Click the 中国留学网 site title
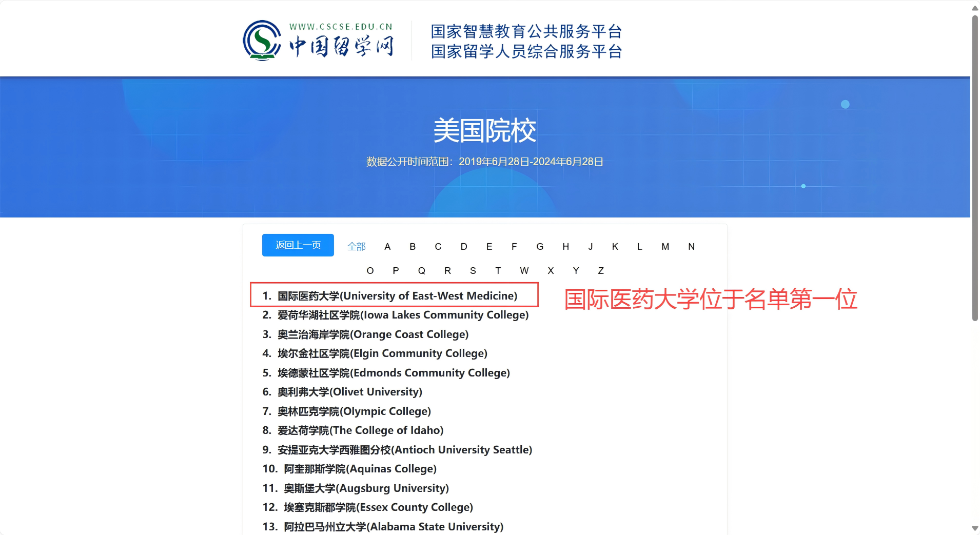This screenshot has width=980, height=535. pyautogui.click(x=342, y=46)
